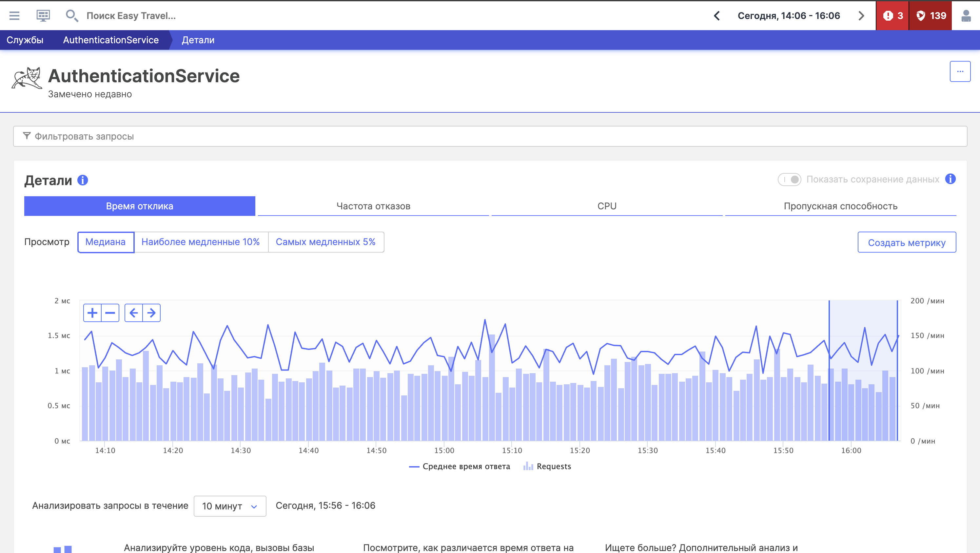Shift chart timeframe left with arrow
Screen dimensions: 980x553
pyautogui.click(x=133, y=313)
